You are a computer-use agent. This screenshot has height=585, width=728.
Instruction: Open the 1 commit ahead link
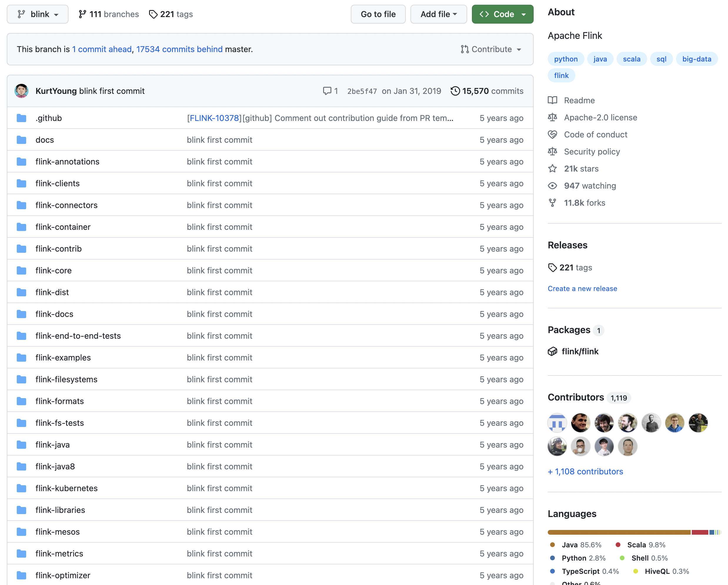102,49
